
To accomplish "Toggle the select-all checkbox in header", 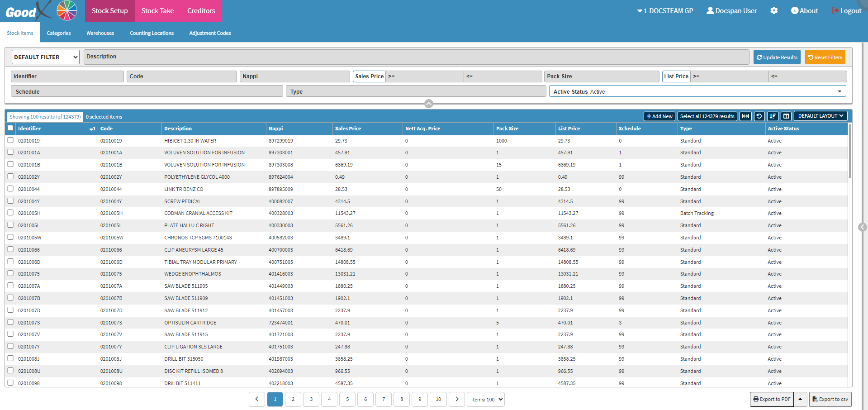I will point(10,128).
